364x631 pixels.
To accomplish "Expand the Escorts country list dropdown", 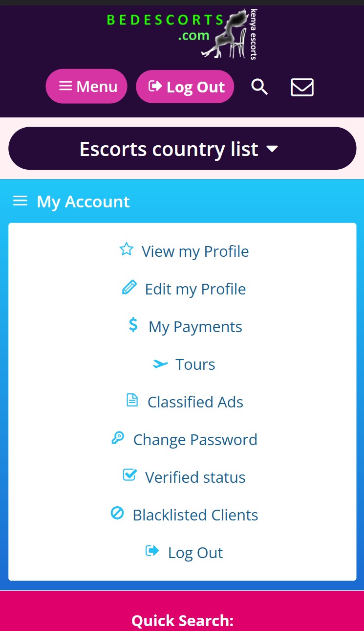I will 182,149.
